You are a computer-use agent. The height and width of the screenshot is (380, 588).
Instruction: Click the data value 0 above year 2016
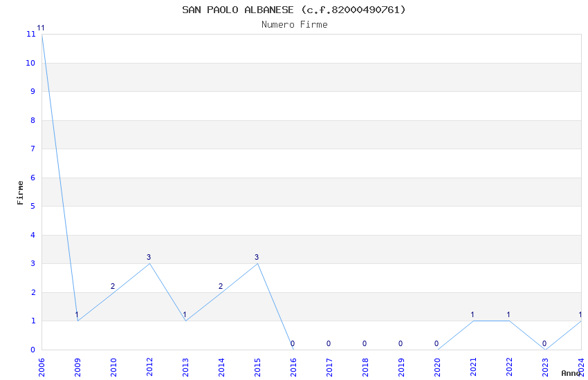293,343
